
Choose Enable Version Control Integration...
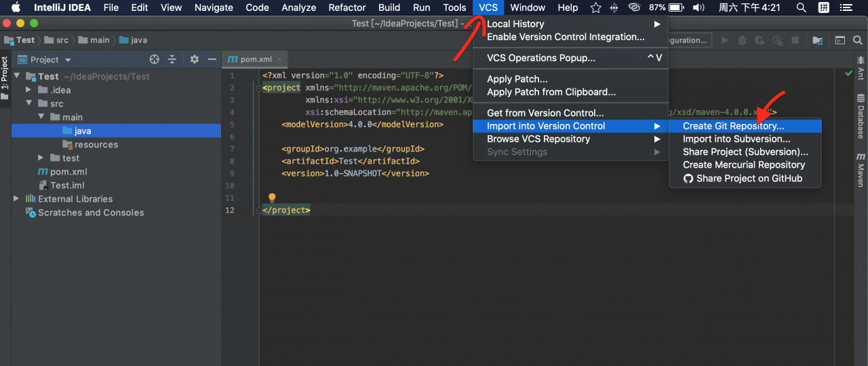pos(570,37)
